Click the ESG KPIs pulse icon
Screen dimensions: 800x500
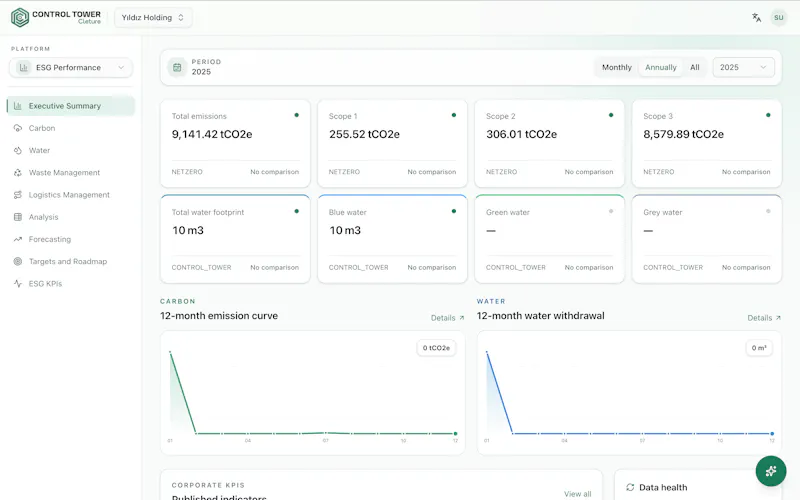[18, 284]
